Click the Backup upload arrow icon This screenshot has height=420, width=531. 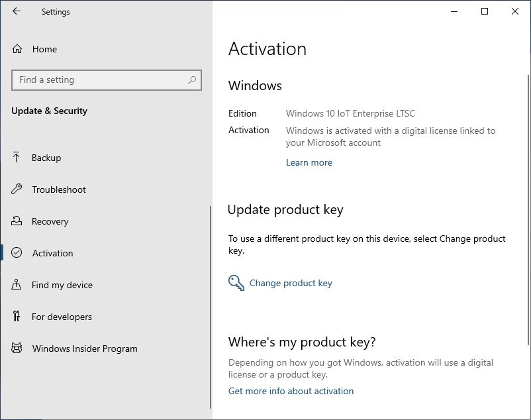(17, 158)
